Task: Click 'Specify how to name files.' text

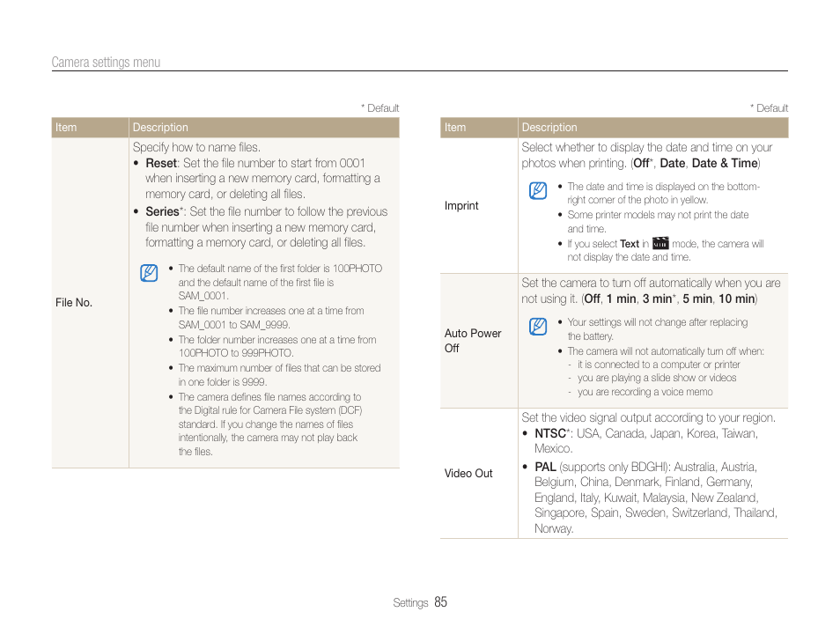Action: [x=196, y=147]
